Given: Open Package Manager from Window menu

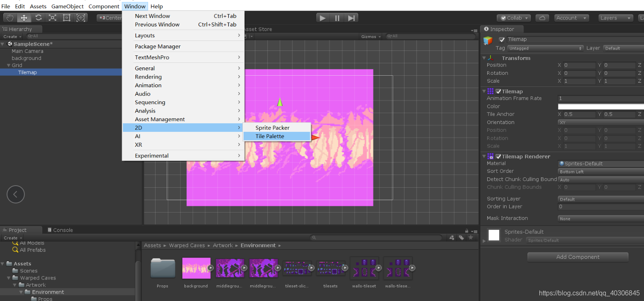Looking at the screenshot, I should pyautogui.click(x=183, y=46).
